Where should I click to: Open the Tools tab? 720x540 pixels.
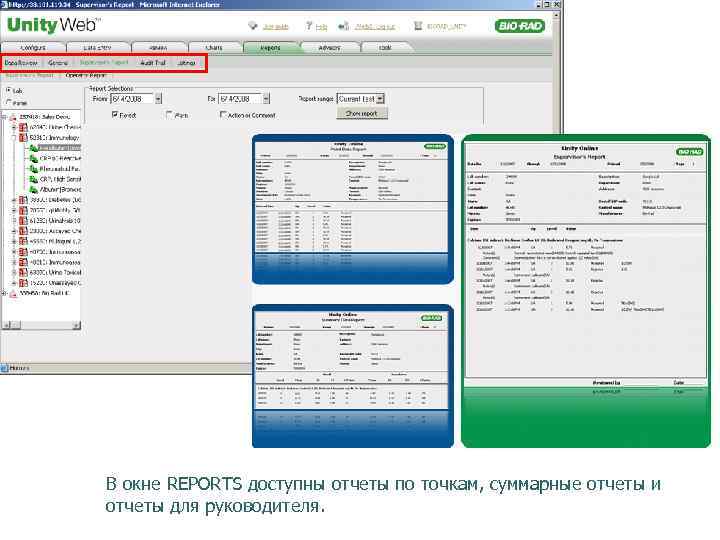385,47
